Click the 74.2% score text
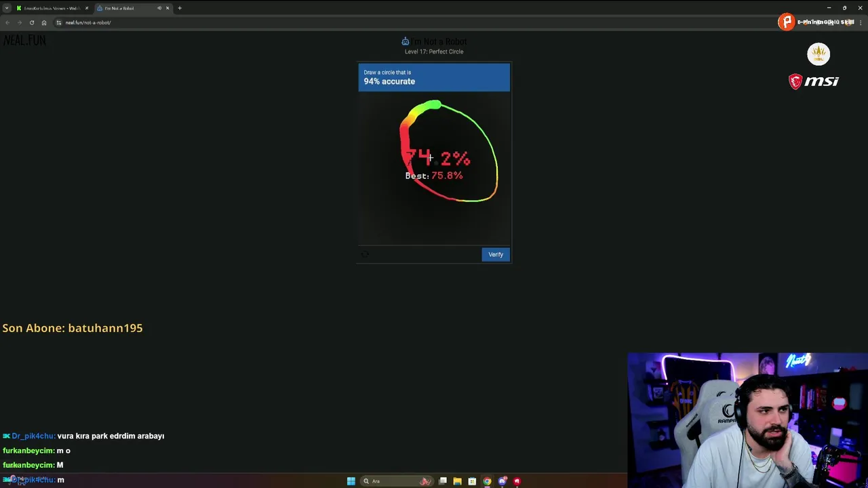This screenshot has height=488, width=868. (437, 158)
